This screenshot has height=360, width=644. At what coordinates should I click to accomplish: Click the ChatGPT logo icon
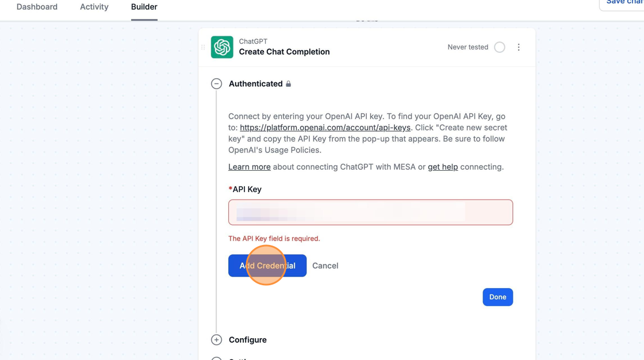pyautogui.click(x=222, y=47)
